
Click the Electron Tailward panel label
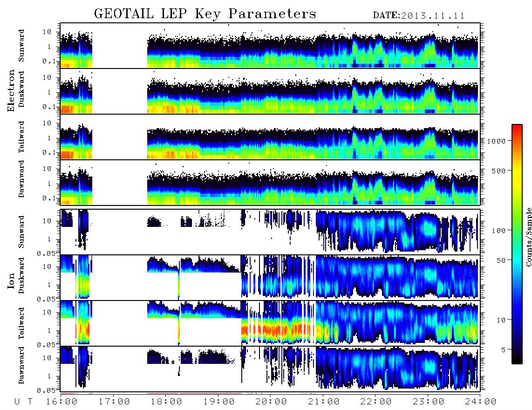[x=21, y=137]
